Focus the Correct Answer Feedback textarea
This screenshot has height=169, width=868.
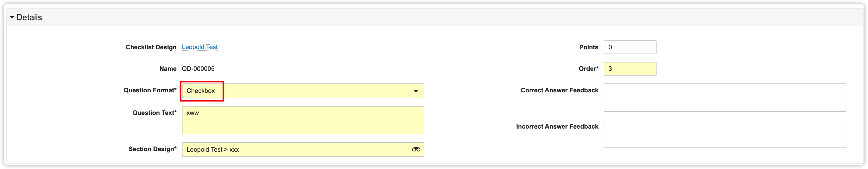point(724,97)
